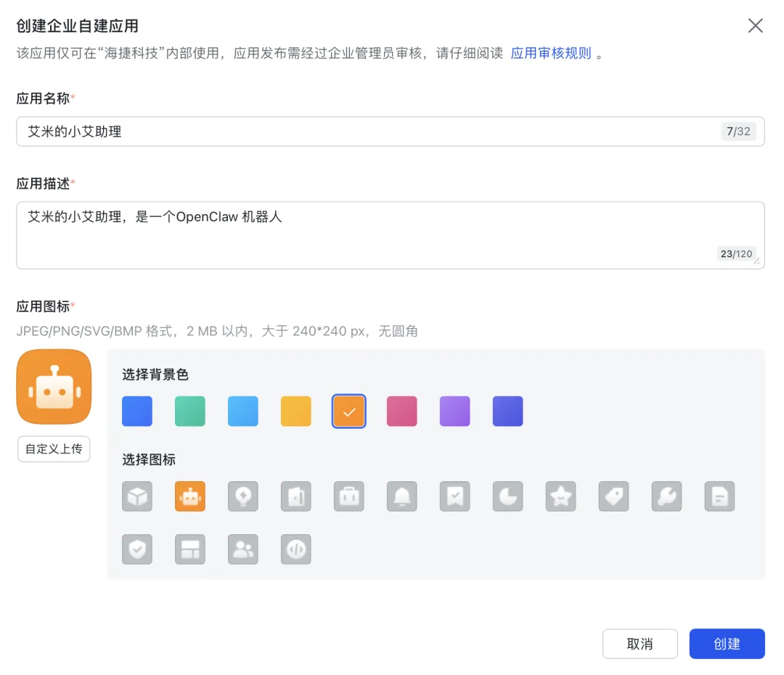Select the yellow background color
Viewport: 784px width, 675px height.
pyautogui.click(x=296, y=412)
